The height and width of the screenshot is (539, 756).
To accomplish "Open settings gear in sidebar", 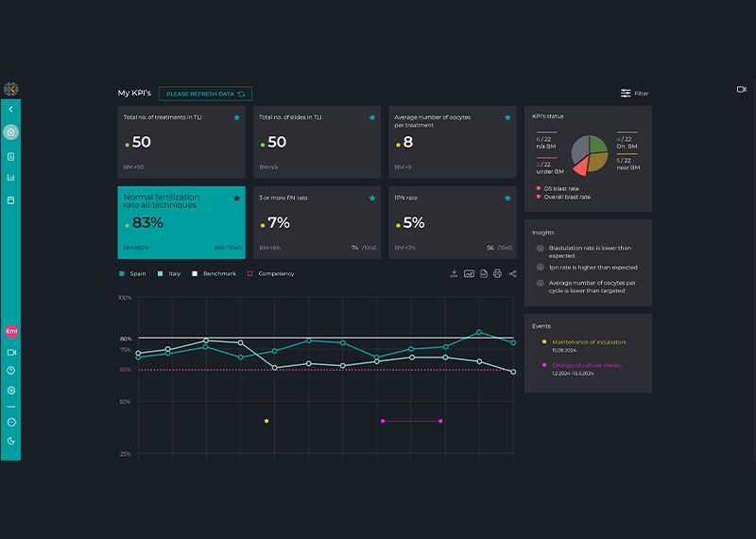I will pyautogui.click(x=10, y=391).
